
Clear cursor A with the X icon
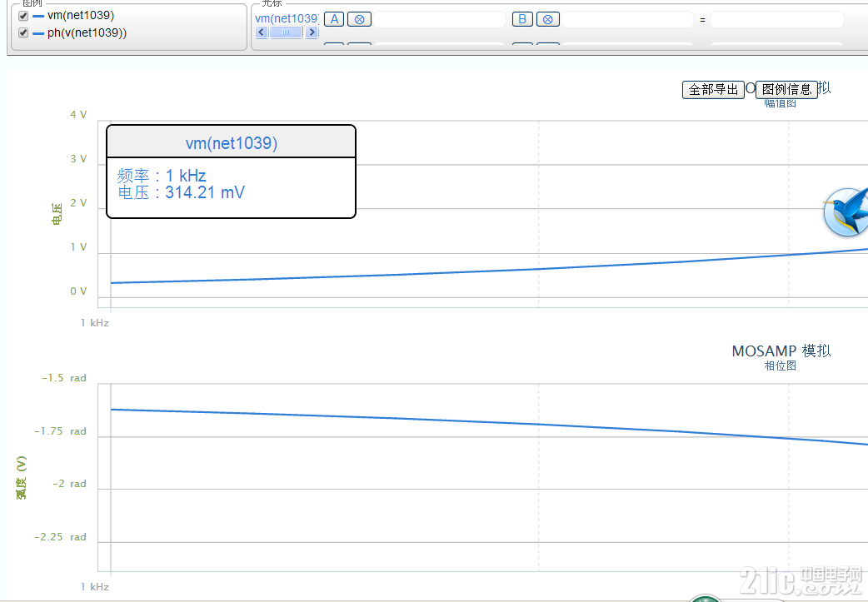359,19
